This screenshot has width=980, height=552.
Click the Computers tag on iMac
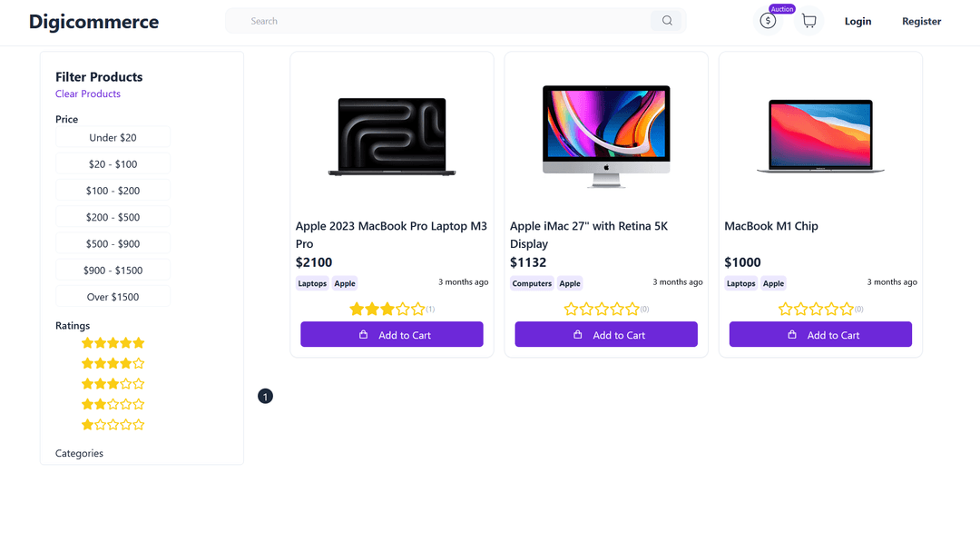532,283
